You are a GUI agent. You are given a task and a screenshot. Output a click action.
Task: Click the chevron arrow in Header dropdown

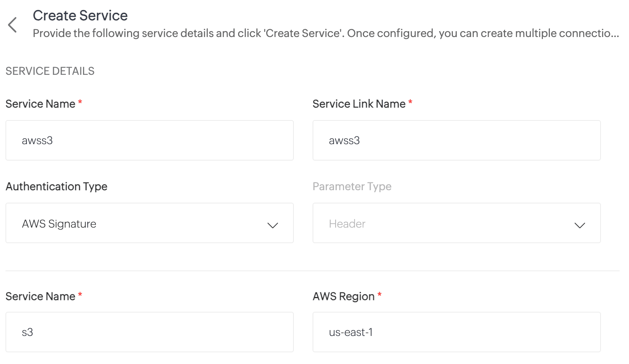pyautogui.click(x=580, y=225)
